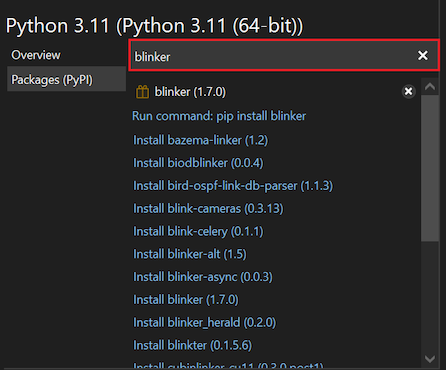The image size is (446, 370).
Task: Install blink-cameras (0.3.13)
Action: 208,208
